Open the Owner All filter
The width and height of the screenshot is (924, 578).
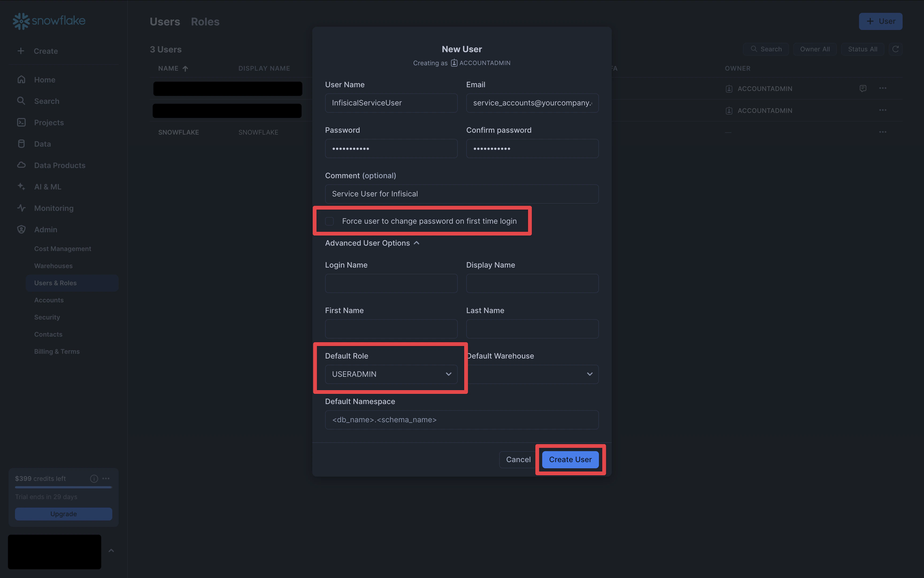[815, 49]
